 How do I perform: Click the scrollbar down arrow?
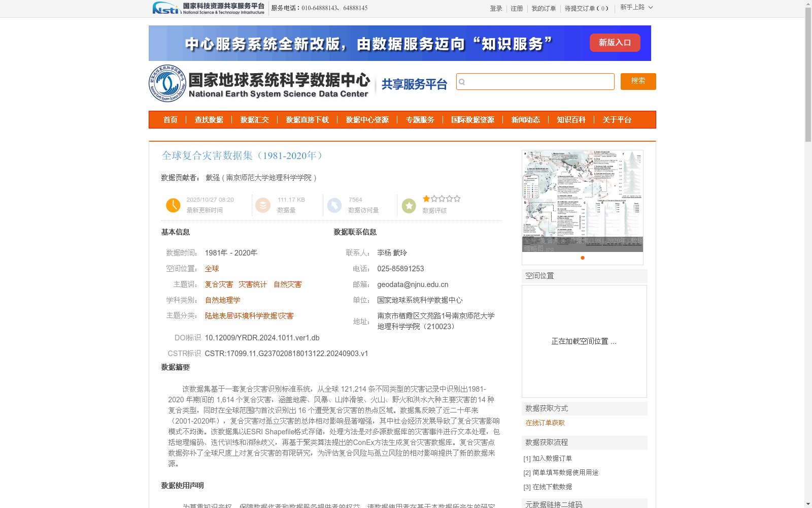coord(808,504)
